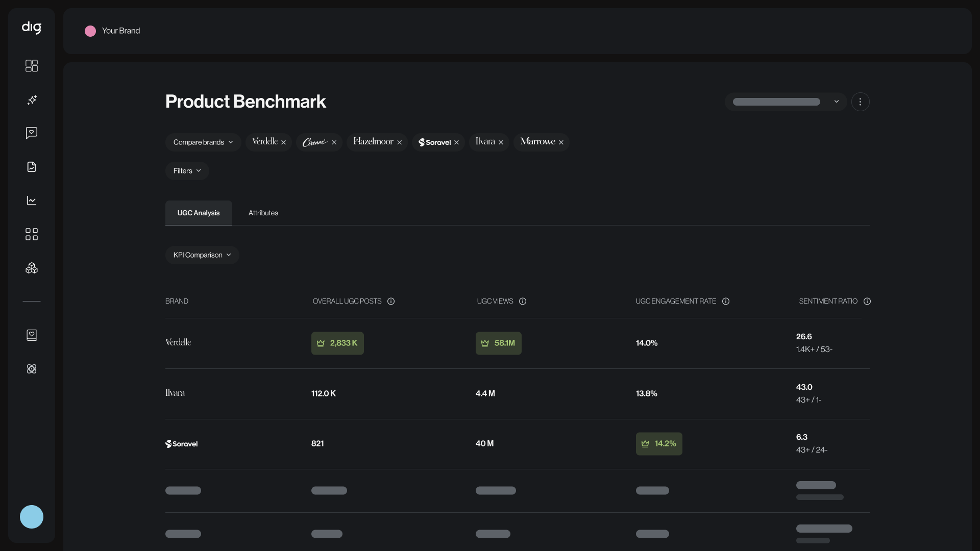Click the Verdelle row brand name
The image size is (980, 551).
(x=178, y=342)
